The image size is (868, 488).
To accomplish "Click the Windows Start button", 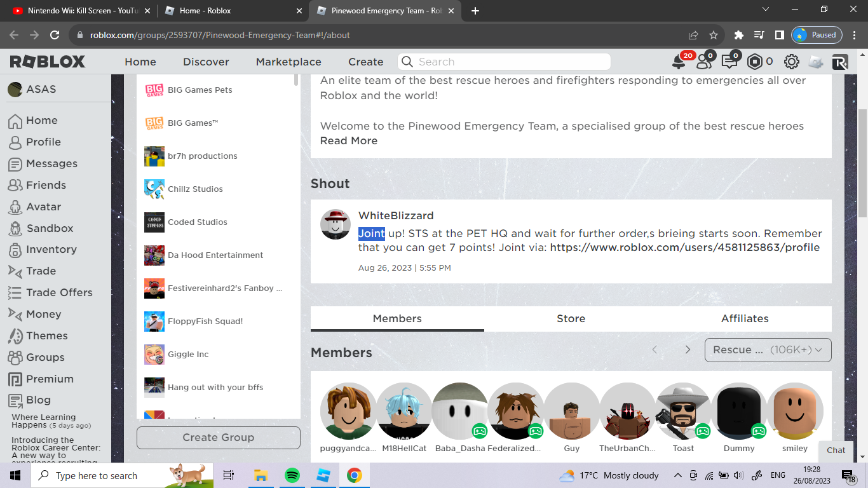I will click(x=15, y=475).
